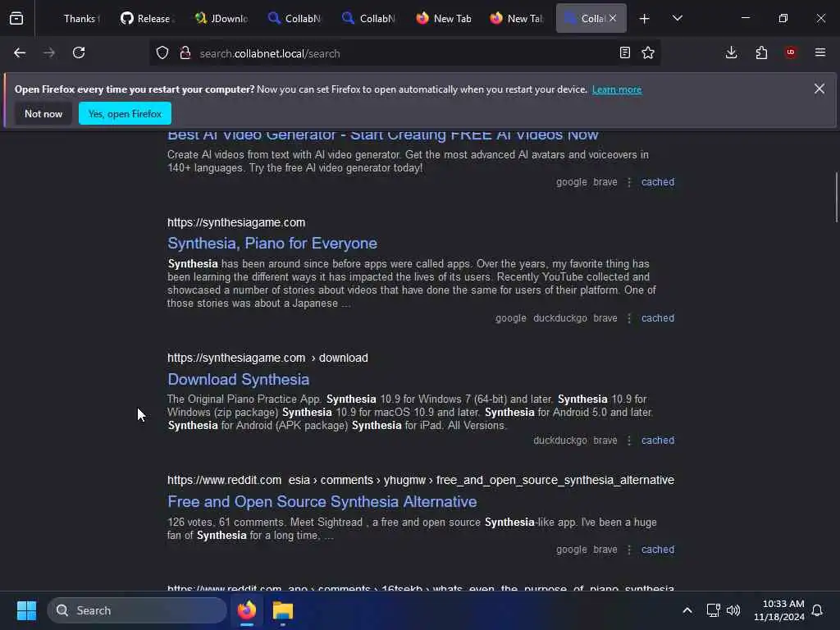Open the Downloads panel
840x630 pixels.
(x=731, y=53)
